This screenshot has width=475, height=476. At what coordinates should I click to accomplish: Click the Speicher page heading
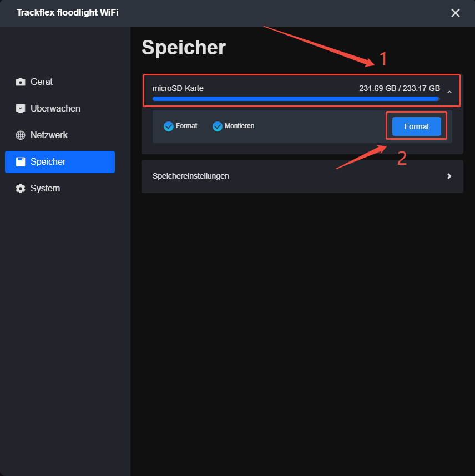click(184, 48)
